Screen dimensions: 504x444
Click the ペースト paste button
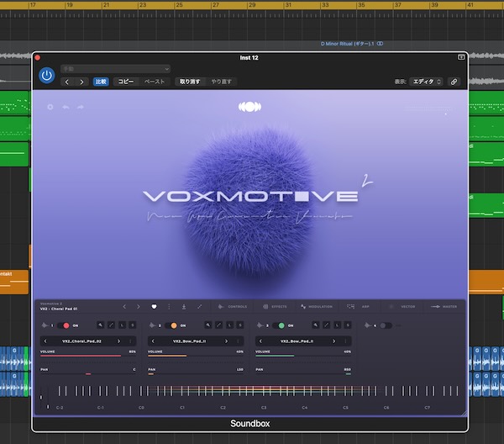tap(155, 82)
